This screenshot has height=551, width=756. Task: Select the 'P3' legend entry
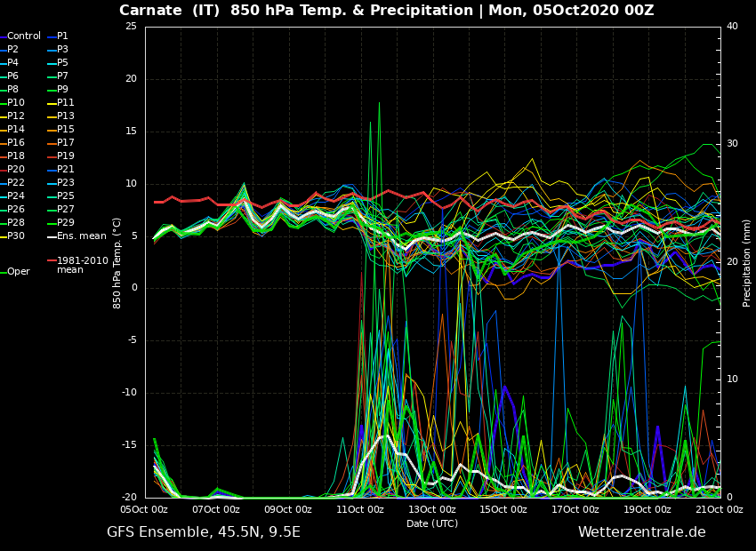[x=62, y=49]
